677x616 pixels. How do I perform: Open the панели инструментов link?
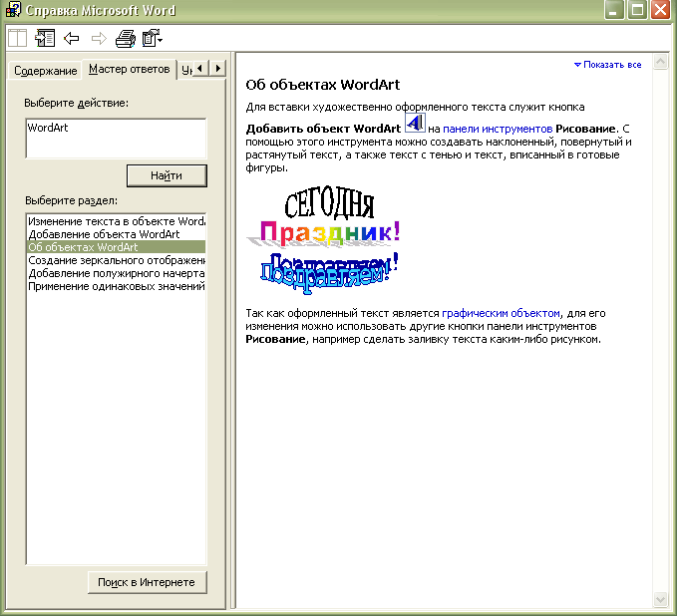(x=498, y=129)
